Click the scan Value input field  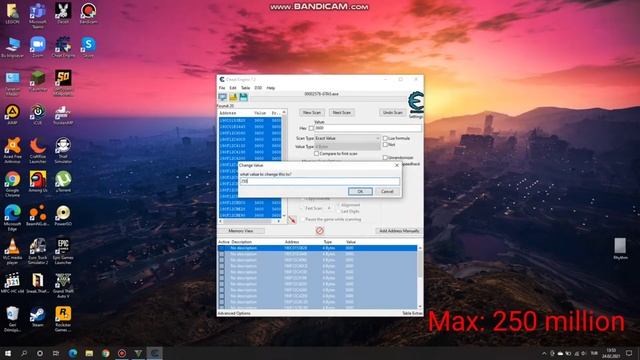368,128
